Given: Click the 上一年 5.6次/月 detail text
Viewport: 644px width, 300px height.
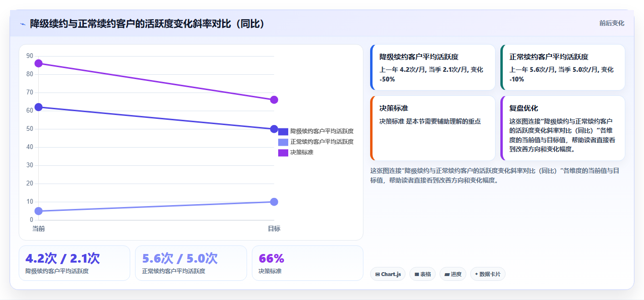Looking at the screenshot, I should tap(562, 74).
